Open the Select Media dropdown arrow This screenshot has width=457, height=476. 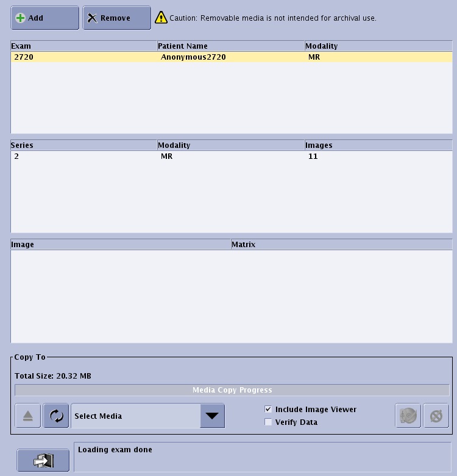pos(212,416)
